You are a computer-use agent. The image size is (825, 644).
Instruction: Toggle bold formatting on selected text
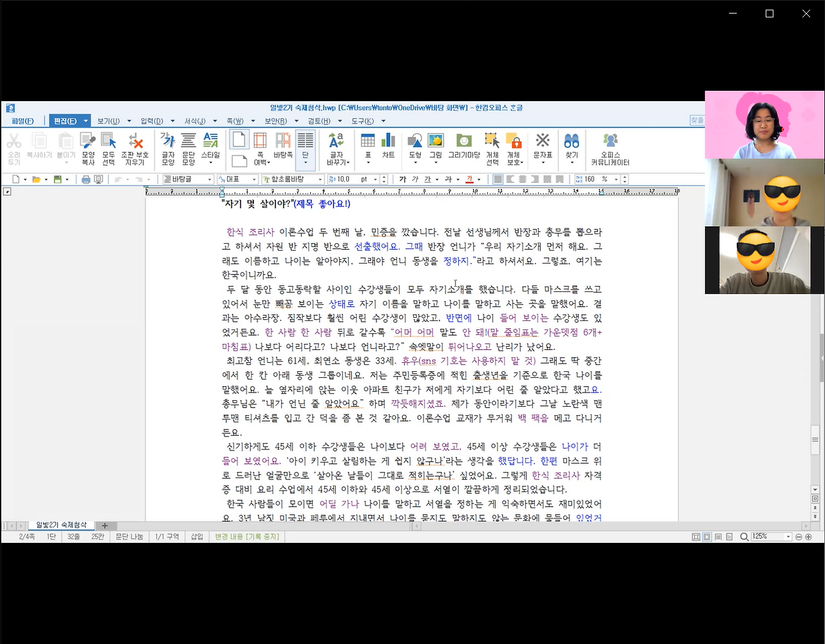[x=402, y=179]
